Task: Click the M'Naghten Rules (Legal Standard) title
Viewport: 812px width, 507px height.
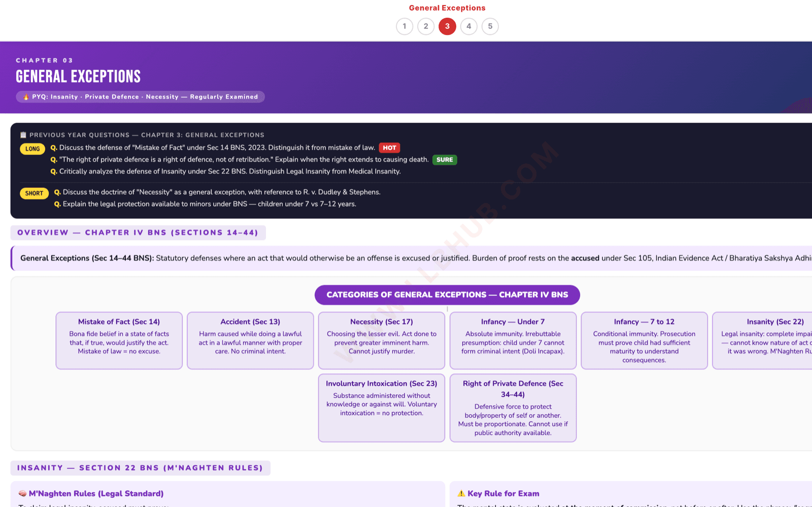Action: (x=96, y=494)
